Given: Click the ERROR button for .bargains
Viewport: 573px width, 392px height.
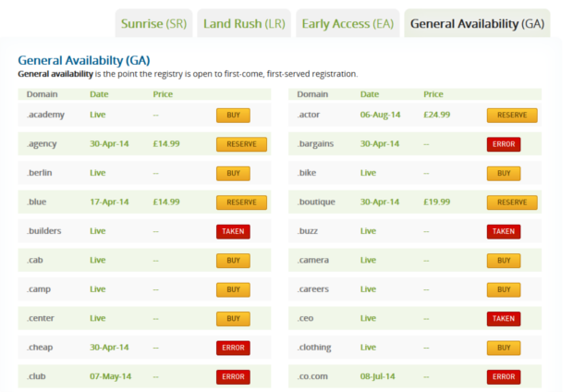Looking at the screenshot, I should coord(504,144).
